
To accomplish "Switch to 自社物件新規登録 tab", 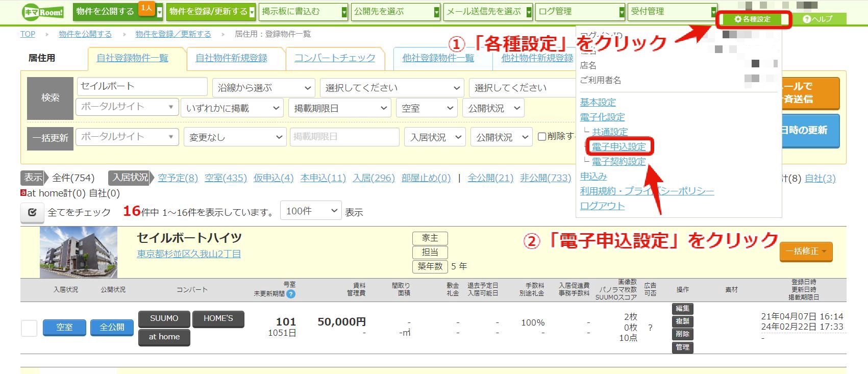I will pos(232,58).
